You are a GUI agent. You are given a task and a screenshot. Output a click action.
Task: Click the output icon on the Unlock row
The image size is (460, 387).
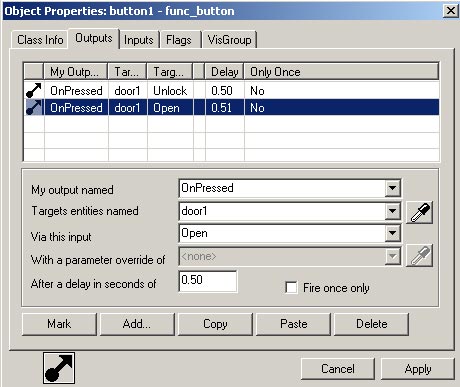[x=34, y=91]
